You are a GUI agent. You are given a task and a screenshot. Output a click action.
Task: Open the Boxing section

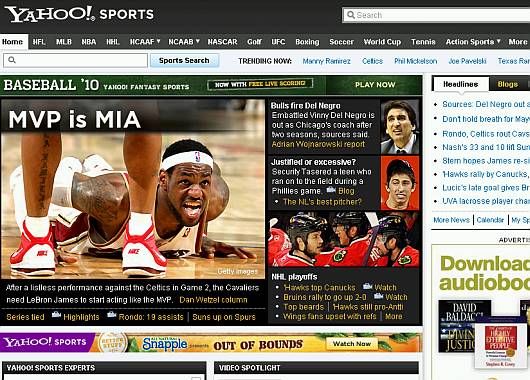307,42
